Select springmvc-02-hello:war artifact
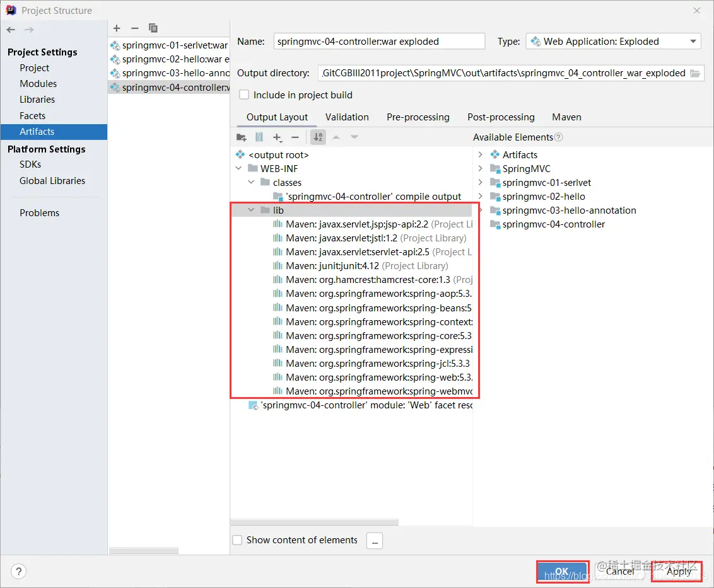 (169, 59)
